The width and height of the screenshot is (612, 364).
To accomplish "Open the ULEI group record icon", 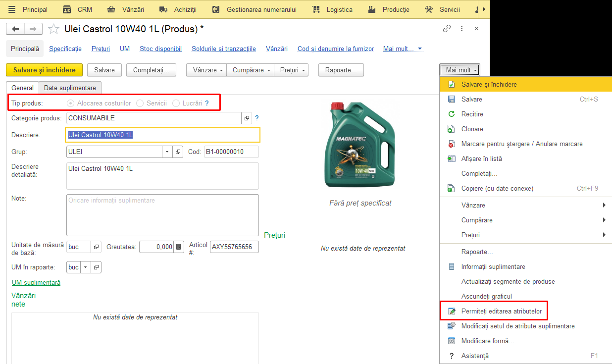I will pyautogui.click(x=178, y=152).
